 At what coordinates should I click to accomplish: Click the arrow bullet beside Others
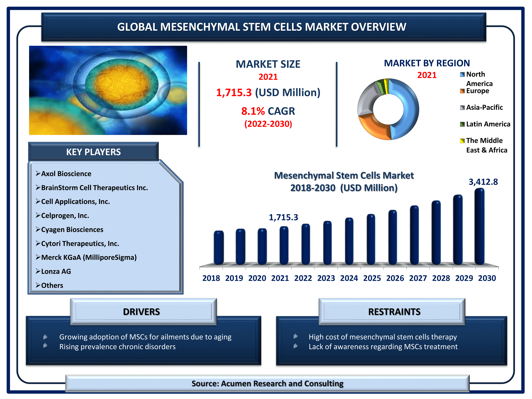tap(38, 285)
